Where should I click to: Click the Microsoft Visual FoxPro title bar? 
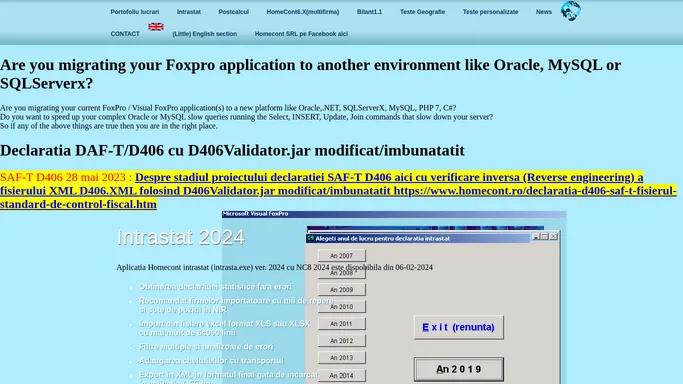point(394,214)
